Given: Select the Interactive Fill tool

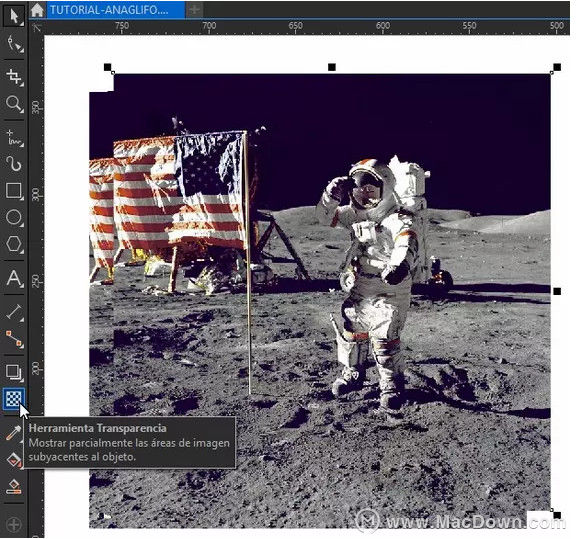Looking at the screenshot, I should point(13,460).
